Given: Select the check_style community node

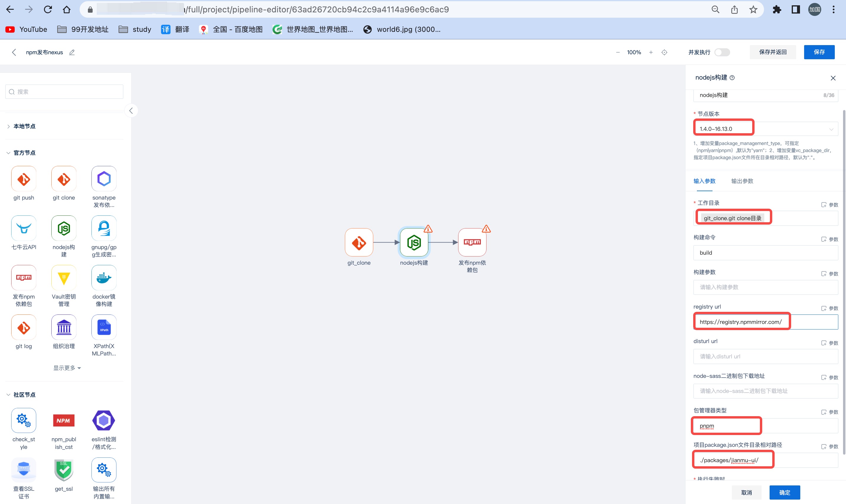Looking at the screenshot, I should pyautogui.click(x=24, y=421).
